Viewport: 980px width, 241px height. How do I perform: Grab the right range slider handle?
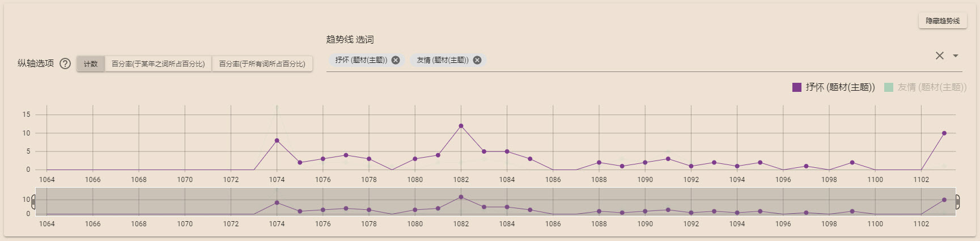tap(957, 202)
